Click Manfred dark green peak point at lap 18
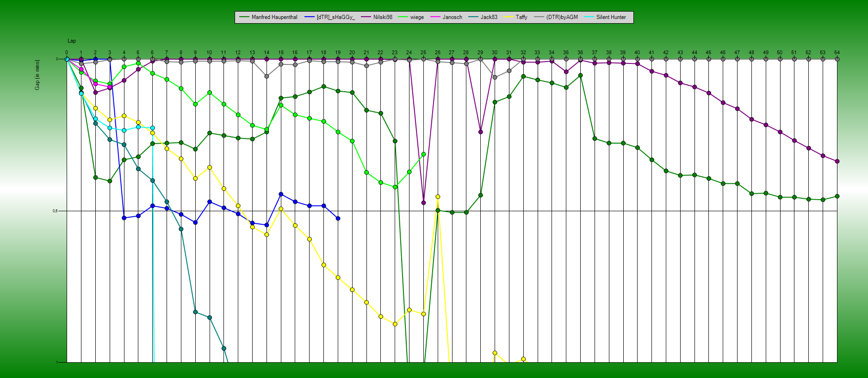The height and width of the screenshot is (378, 868). click(x=323, y=87)
